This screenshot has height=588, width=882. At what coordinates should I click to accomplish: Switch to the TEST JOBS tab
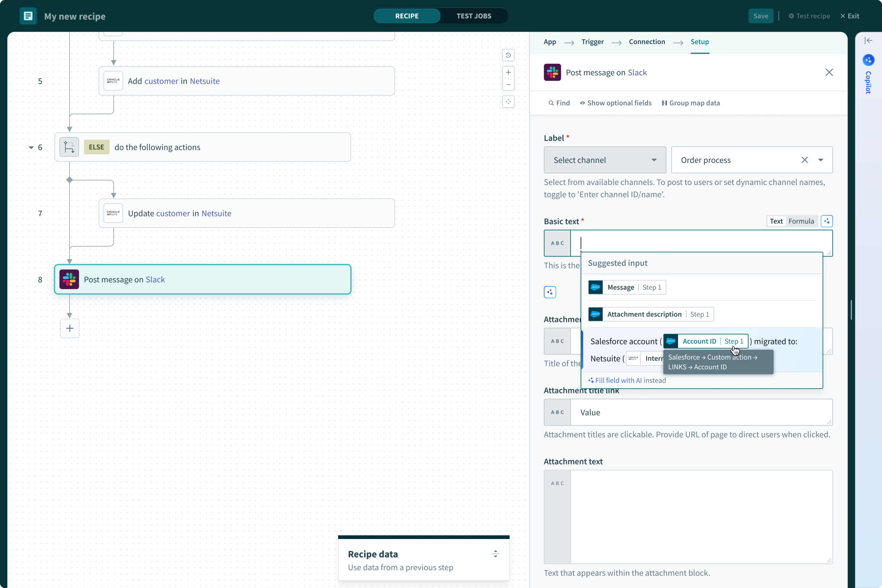point(474,16)
